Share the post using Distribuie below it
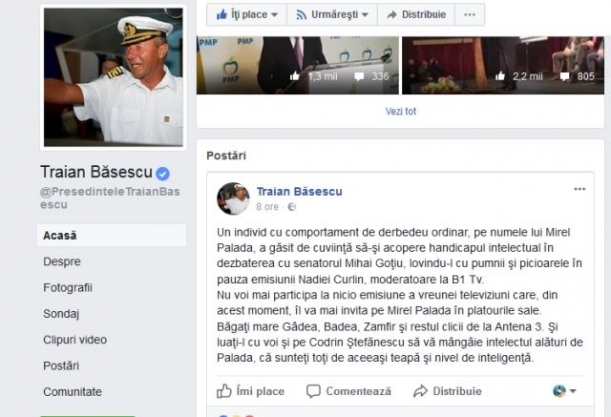This screenshot has width=611, height=417. (x=447, y=391)
